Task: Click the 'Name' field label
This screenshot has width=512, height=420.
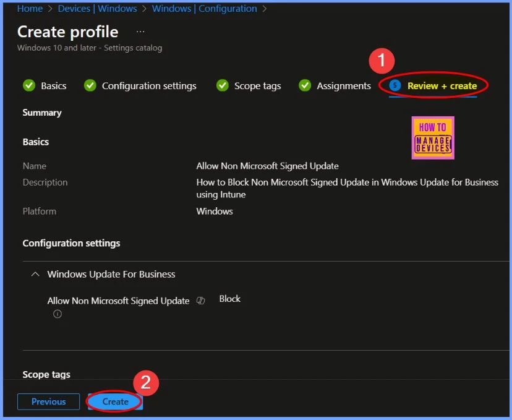Action: coord(34,166)
